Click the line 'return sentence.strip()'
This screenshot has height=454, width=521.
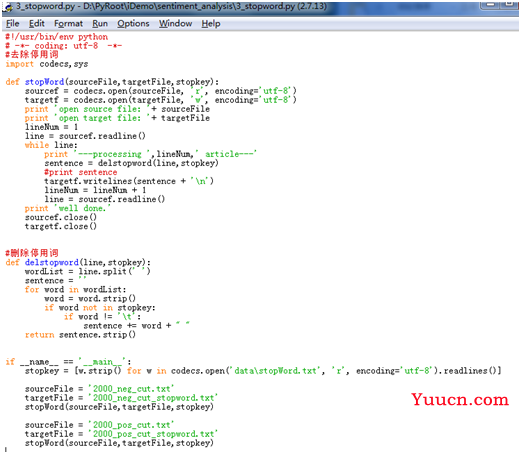(x=80, y=335)
